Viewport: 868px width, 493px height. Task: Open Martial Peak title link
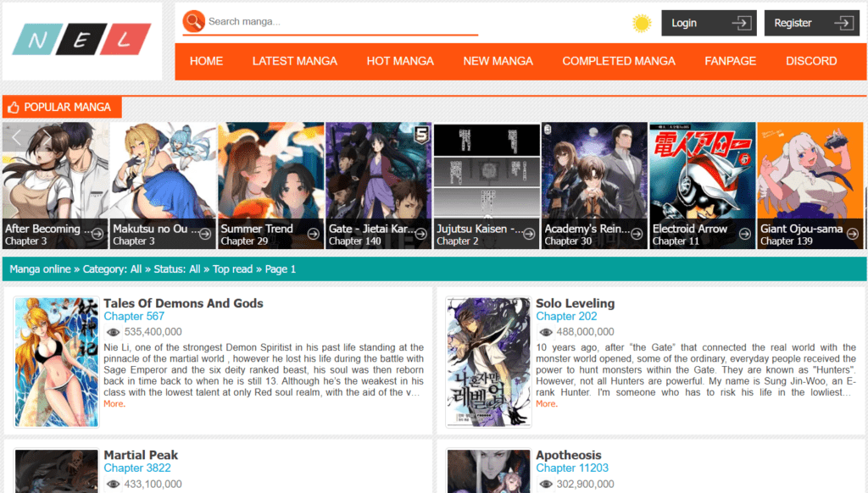tap(141, 455)
